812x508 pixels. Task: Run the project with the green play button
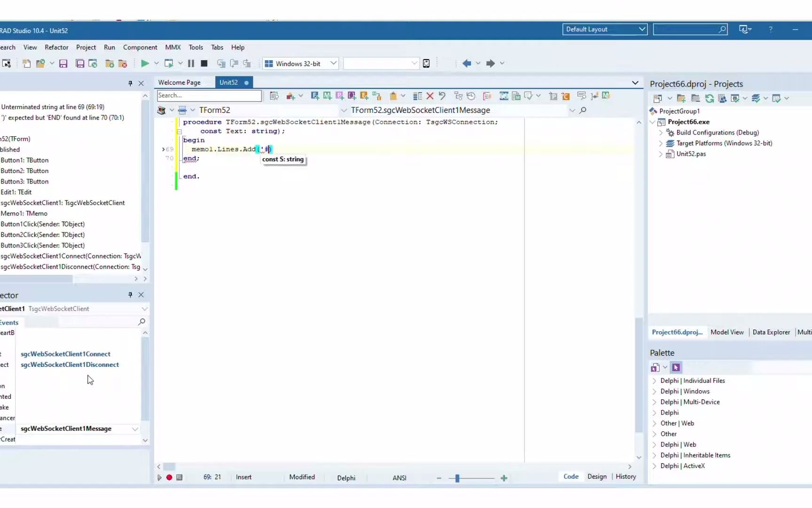point(145,63)
